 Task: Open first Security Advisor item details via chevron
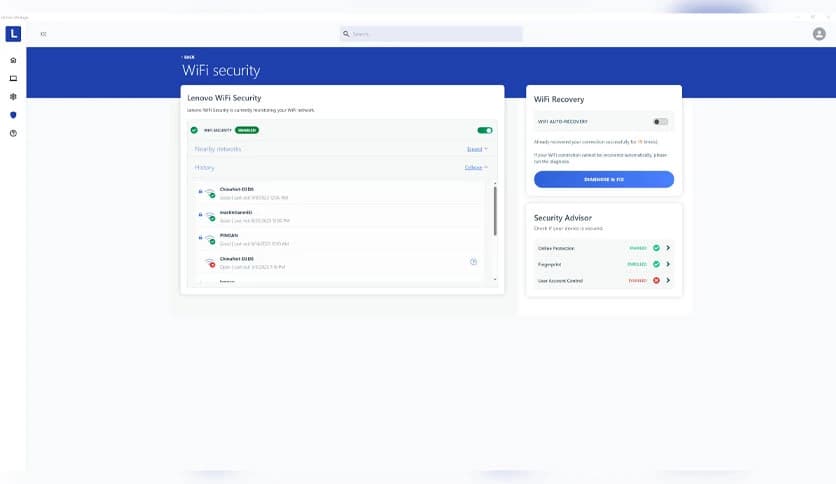pos(668,248)
